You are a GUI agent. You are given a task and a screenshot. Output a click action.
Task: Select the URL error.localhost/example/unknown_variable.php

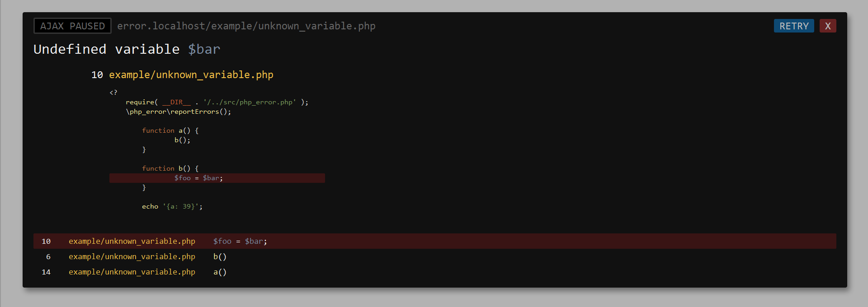(245, 26)
